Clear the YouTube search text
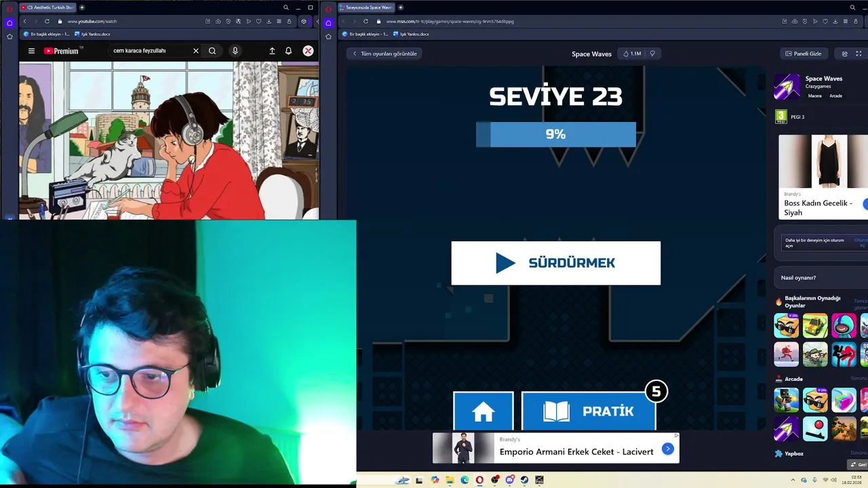 196,51
